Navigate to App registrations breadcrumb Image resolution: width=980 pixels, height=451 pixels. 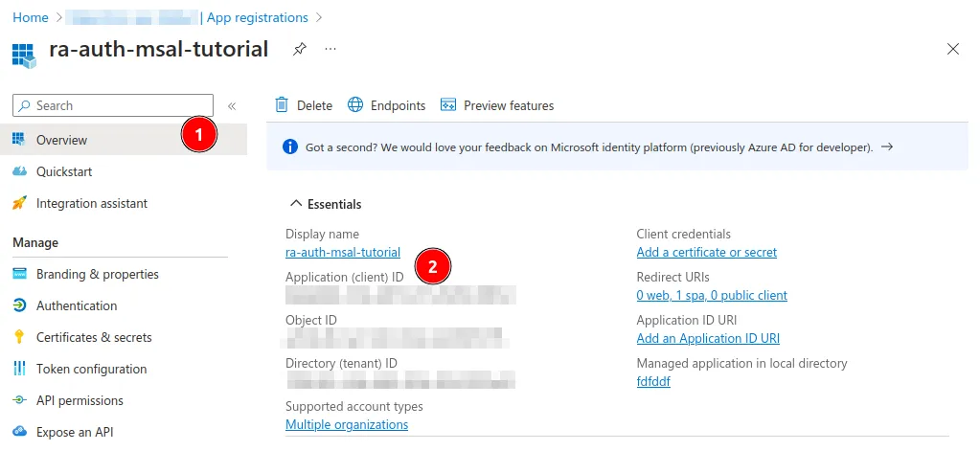point(258,17)
